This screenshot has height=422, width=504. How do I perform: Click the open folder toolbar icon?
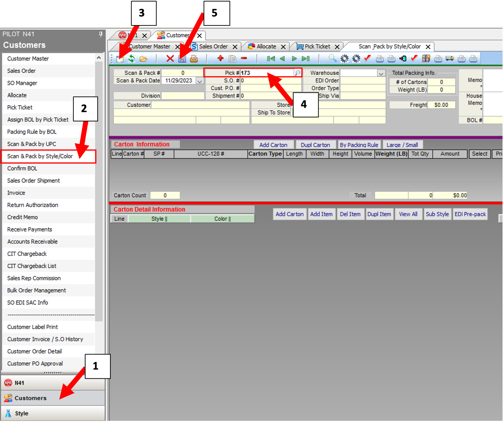pyautogui.click(x=143, y=59)
